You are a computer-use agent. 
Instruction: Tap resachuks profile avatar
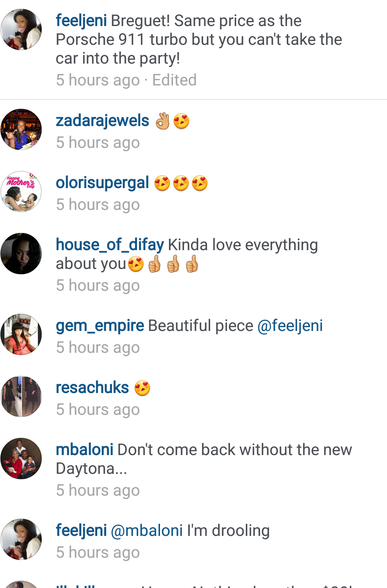[x=21, y=396]
